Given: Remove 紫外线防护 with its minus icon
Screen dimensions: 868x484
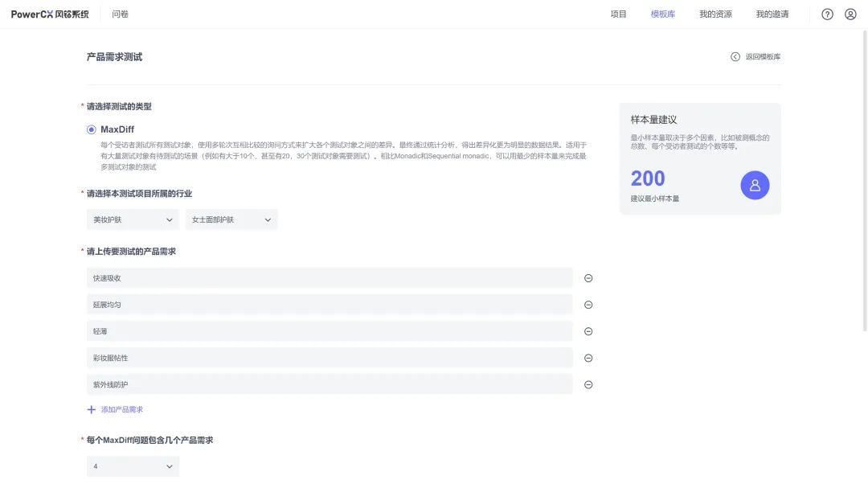Looking at the screenshot, I should (588, 384).
